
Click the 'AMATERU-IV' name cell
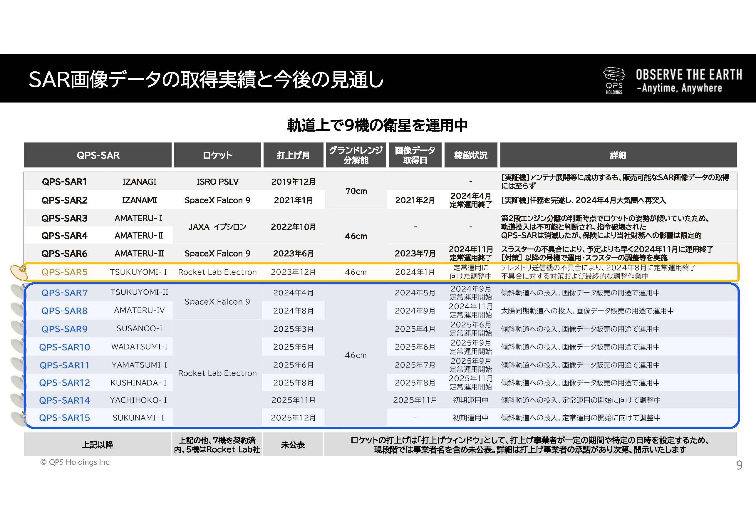point(139,310)
